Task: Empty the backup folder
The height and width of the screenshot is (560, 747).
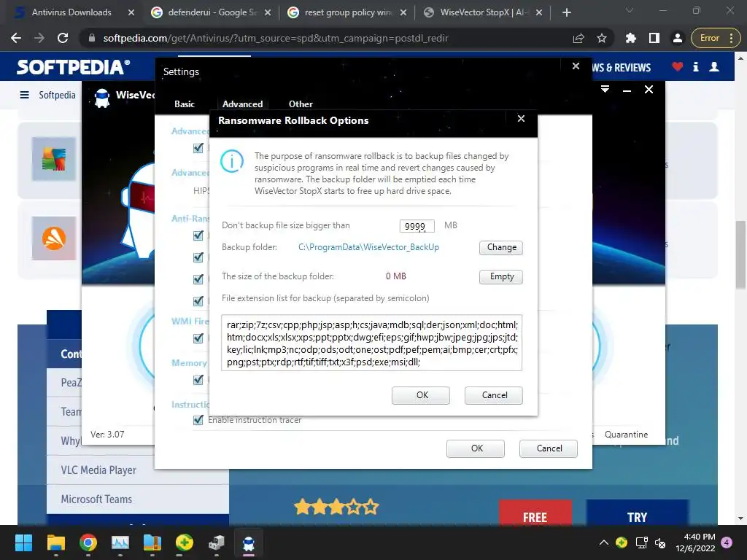Action: tap(501, 276)
